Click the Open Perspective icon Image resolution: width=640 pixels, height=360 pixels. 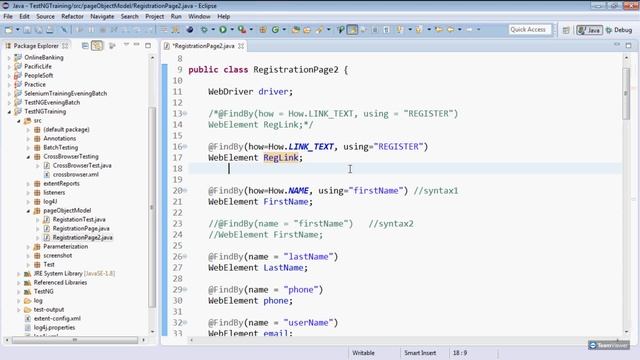[566, 30]
